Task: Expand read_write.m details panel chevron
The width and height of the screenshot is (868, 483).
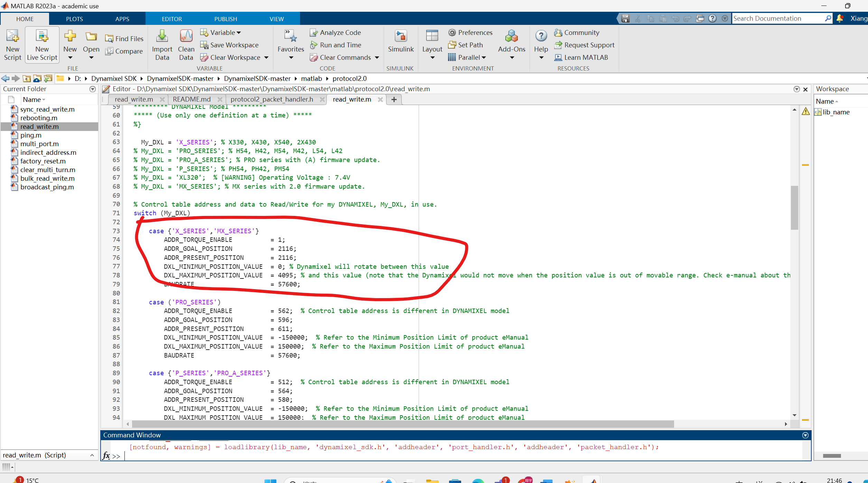Action: coord(92,455)
